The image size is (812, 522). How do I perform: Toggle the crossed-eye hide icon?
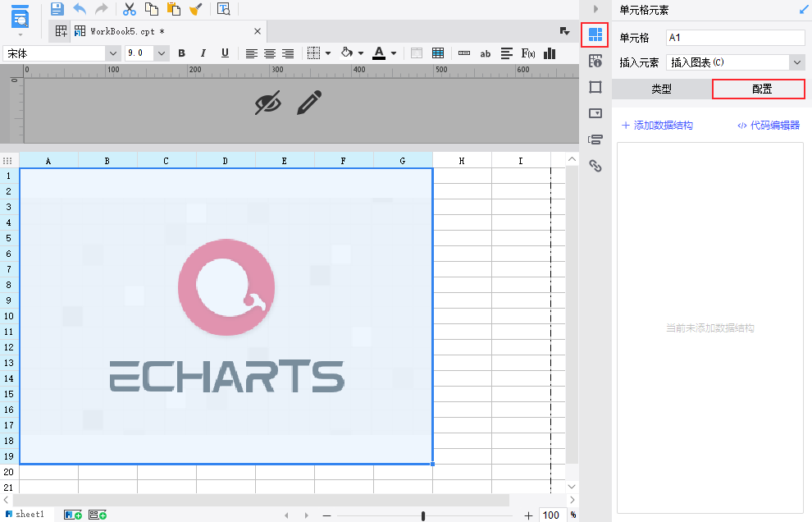(x=267, y=103)
